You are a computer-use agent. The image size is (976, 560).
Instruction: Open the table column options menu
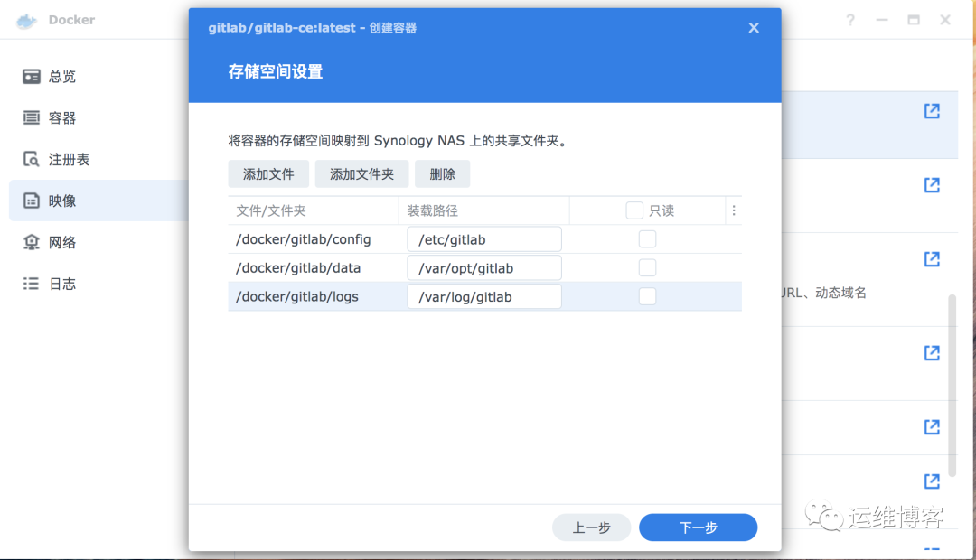pyautogui.click(x=734, y=211)
